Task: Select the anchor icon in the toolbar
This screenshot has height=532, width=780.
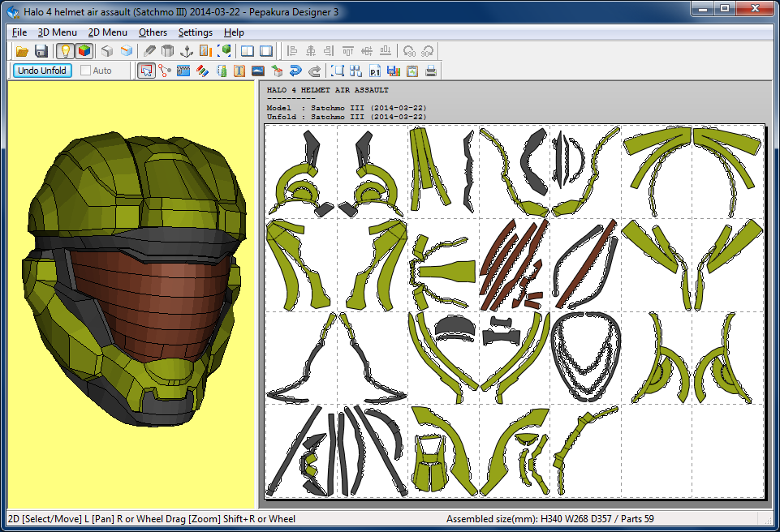Action: (x=187, y=51)
